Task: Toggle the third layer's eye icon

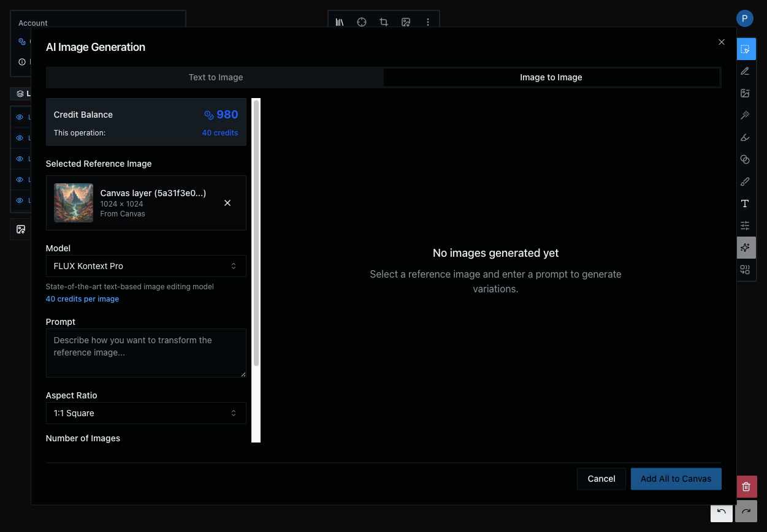Action: click(x=20, y=159)
